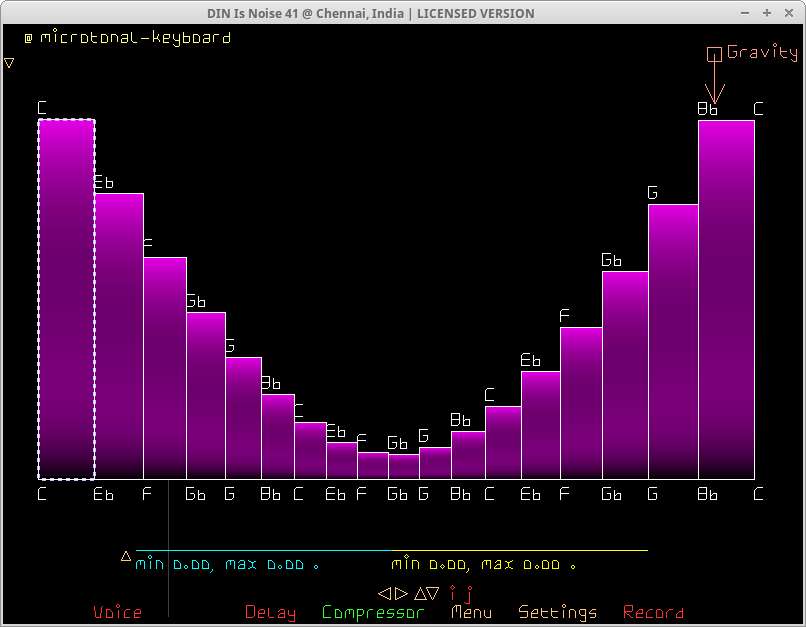Click the up triangle arrow icon
Screen dimensions: 806x627
(x=420, y=593)
